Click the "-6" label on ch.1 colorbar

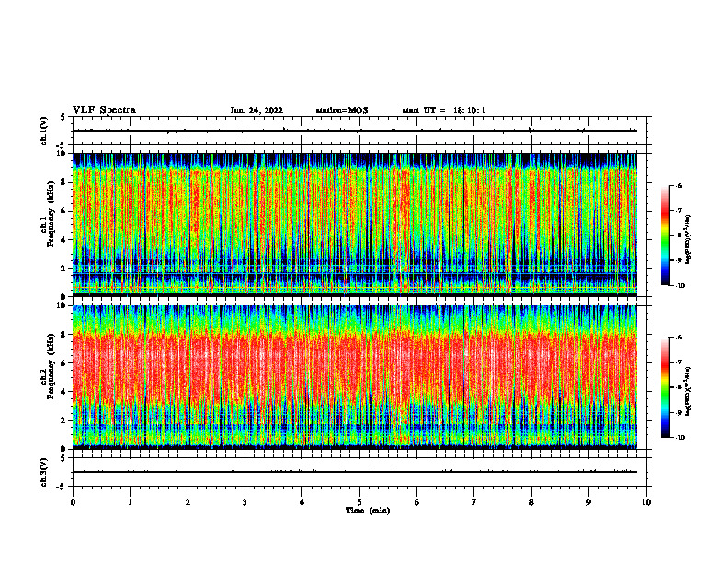point(678,186)
